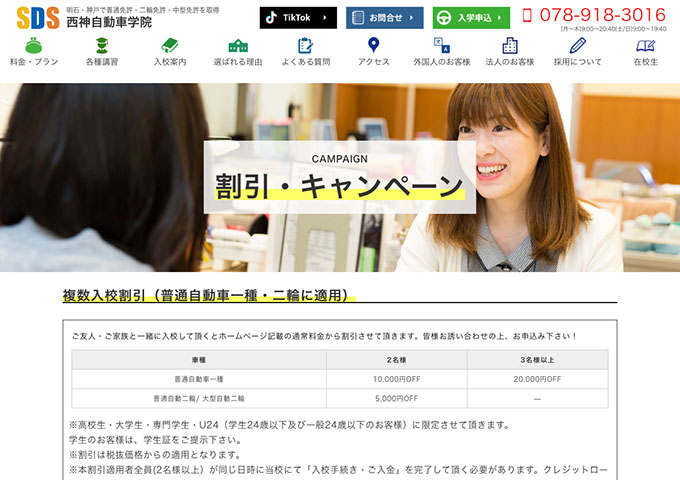The height and width of the screenshot is (480, 680).
Task: Select the 外国人のお客様 translation icon
Action: (x=442, y=45)
